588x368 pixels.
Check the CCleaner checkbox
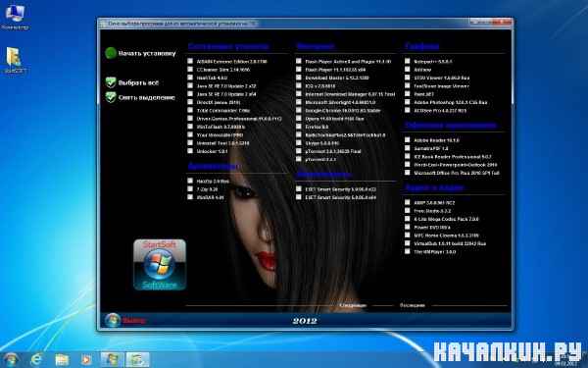pos(190,69)
